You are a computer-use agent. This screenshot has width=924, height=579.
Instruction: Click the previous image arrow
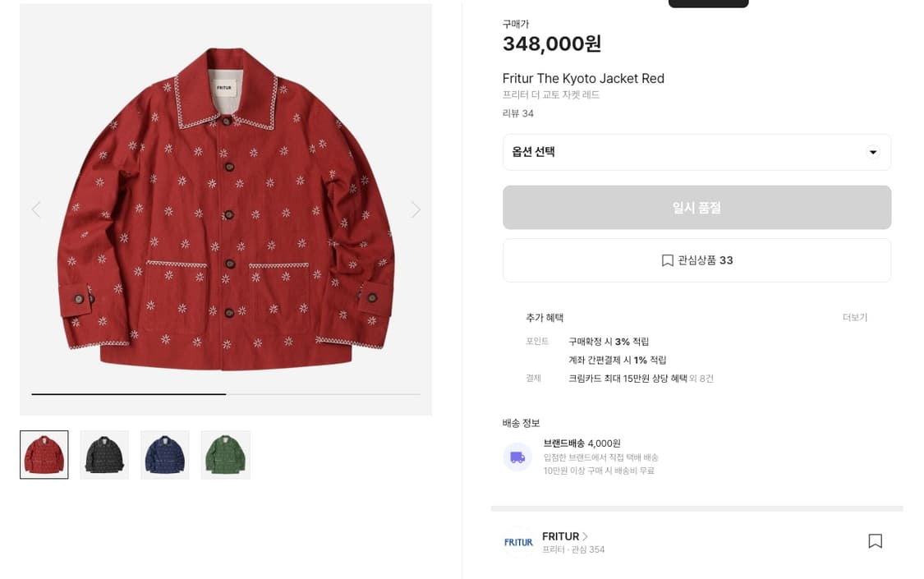point(36,209)
